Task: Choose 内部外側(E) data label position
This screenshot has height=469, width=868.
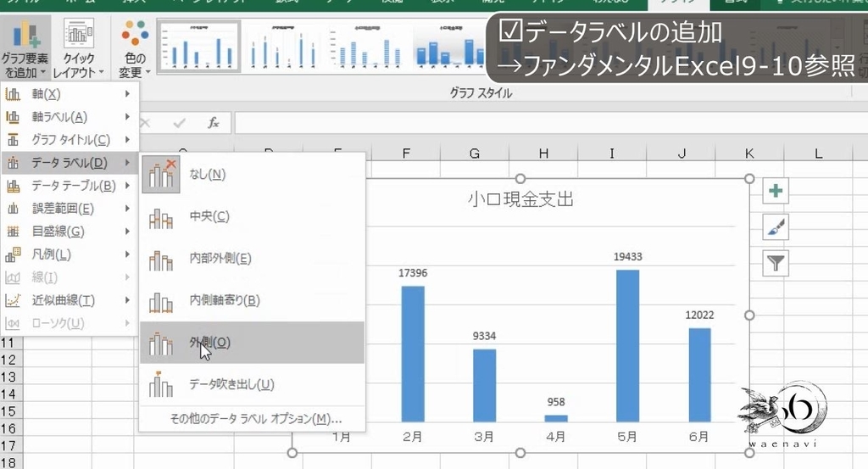Action: tap(253, 259)
